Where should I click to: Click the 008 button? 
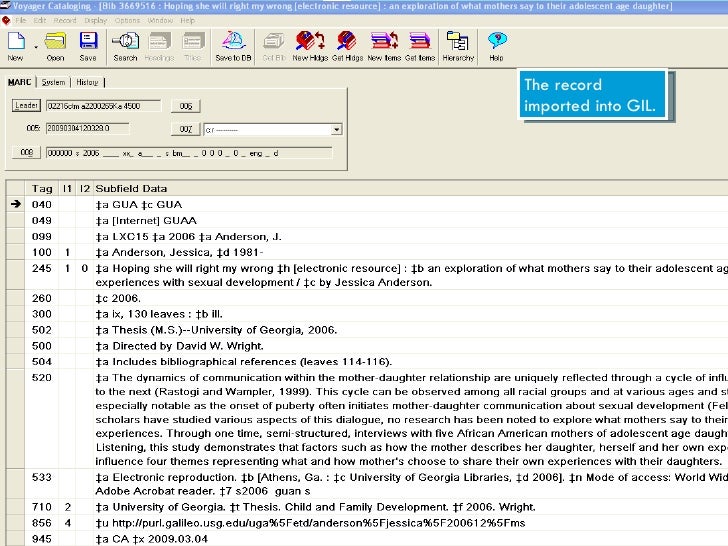click(26, 152)
